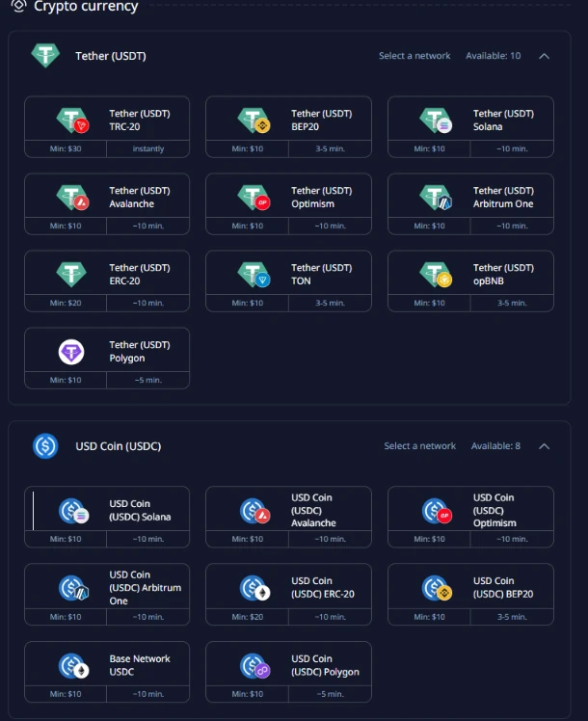Click 3-5 min. under USDC BEP20
This screenshot has width=588, height=721.
[512, 617]
